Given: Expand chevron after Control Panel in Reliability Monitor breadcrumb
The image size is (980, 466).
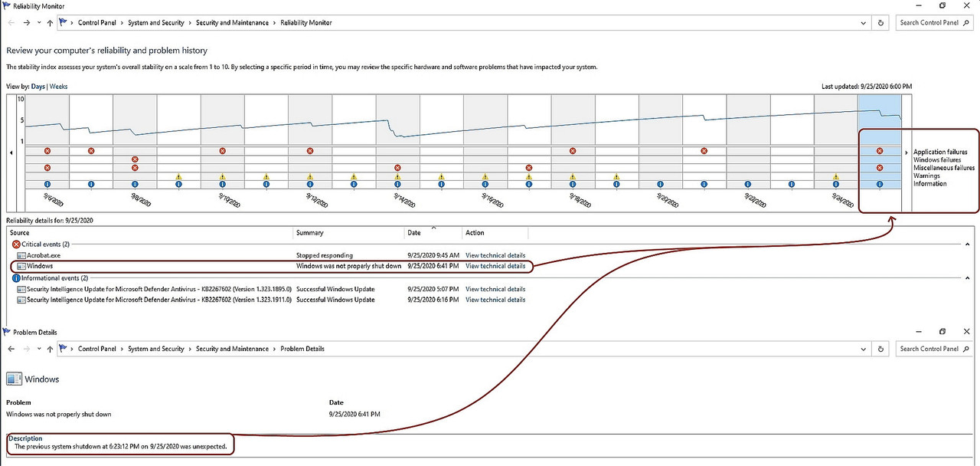Looking at the screenshot, I should [x=121, y=23].
